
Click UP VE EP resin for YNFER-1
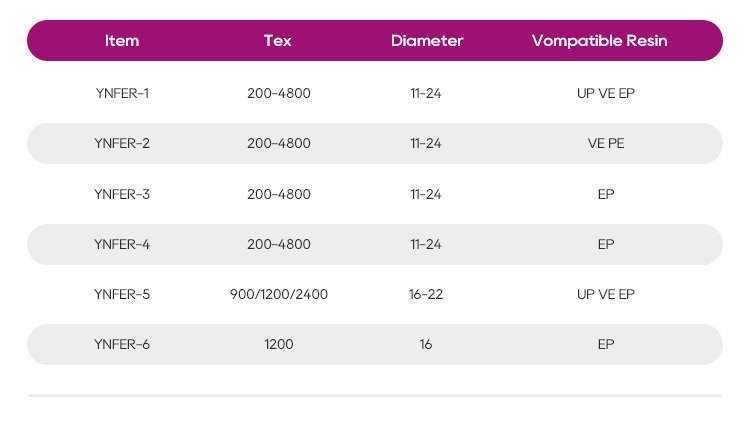click(606, 93)
